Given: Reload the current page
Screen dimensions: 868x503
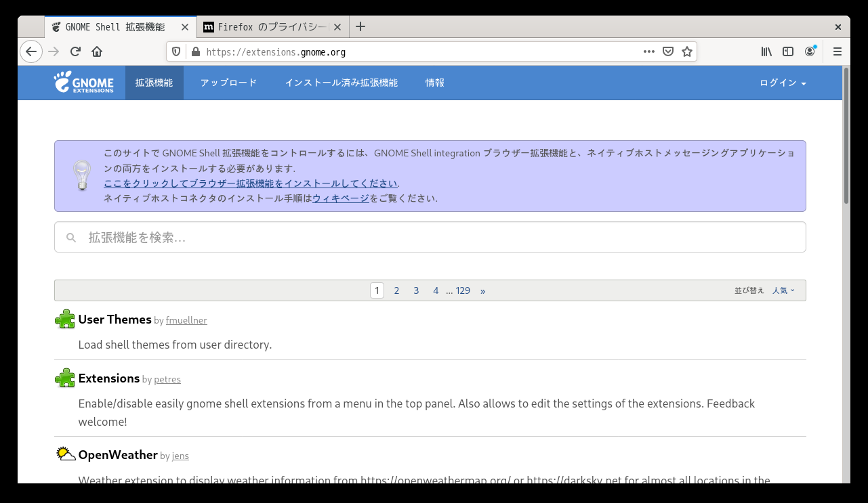Looking at the screenshot, I should [75, 51].
